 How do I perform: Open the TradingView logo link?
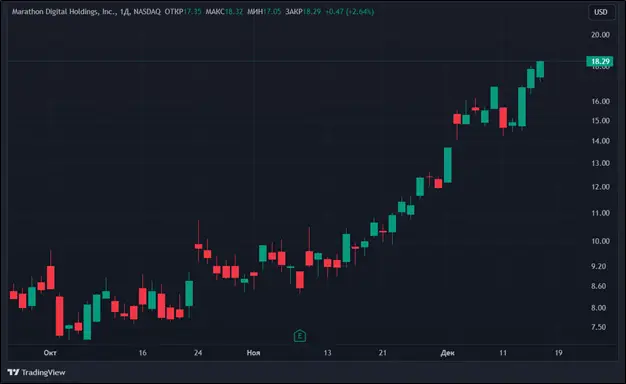[x=36, y=372]
